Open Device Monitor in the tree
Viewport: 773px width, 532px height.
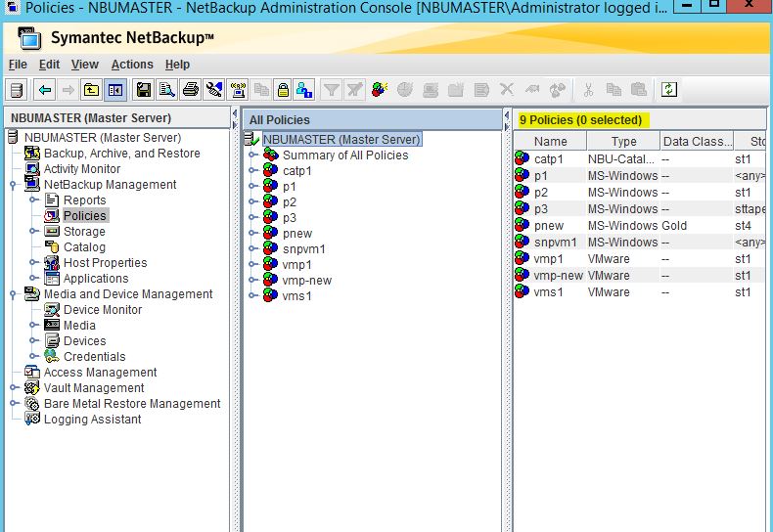103,310
